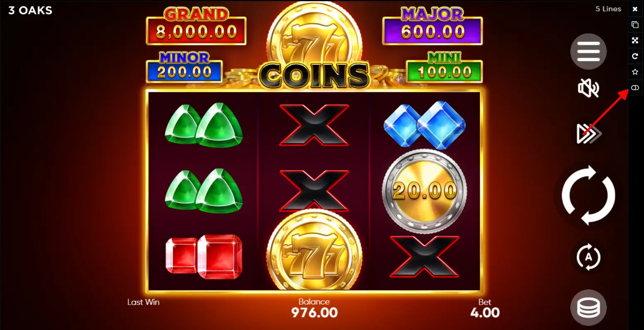Viewport: 644px width, 330px height.
Task: Switch to fullscreen with the expand arrows icon
Action: click(x=635, y=40)
